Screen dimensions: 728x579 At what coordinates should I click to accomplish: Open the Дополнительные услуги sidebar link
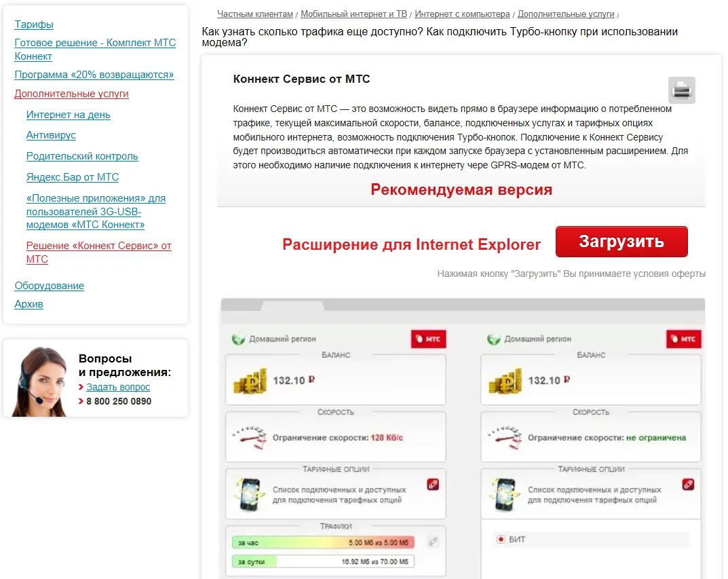(71, 94)
